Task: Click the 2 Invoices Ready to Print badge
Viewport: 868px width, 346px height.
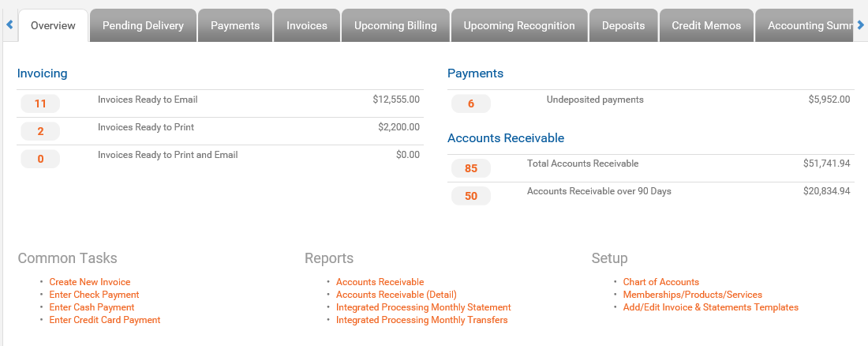Action: click(40, 131)
